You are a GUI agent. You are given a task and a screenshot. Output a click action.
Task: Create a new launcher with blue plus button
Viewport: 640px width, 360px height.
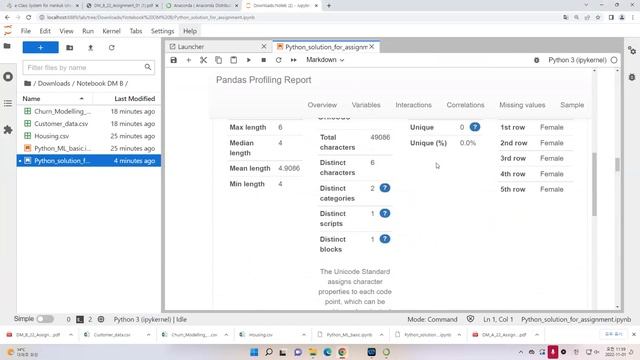[40, 47]
